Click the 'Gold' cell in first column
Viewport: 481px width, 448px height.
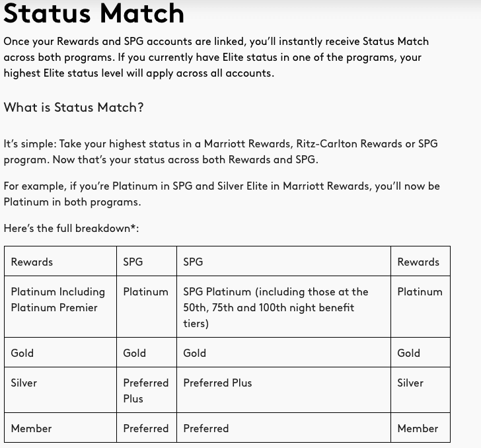pos(60,352)
